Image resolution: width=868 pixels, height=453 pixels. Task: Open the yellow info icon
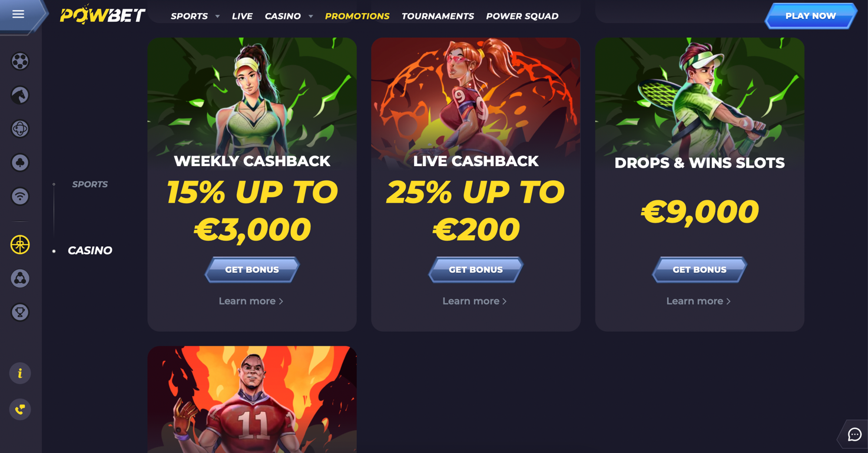[x=20, y=373]
